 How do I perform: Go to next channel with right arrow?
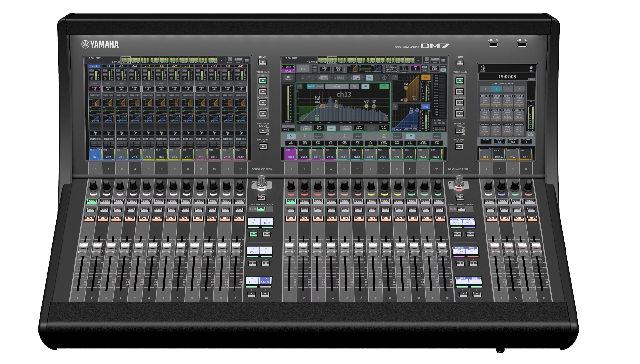pos(293,67)
